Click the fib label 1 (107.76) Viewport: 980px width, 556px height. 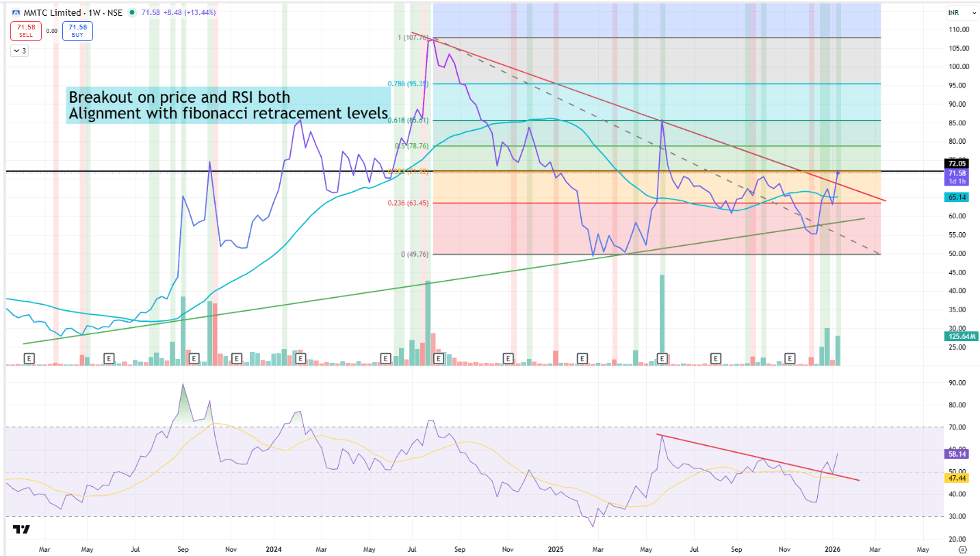413,38
